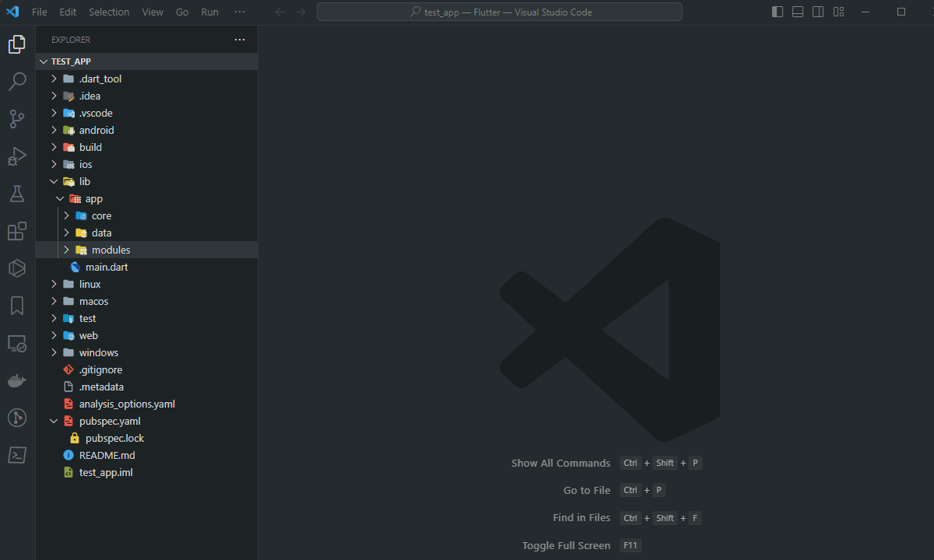Go back with the left arrow
Viewport: 934px width, 560px height.
[x=280, y=12]
